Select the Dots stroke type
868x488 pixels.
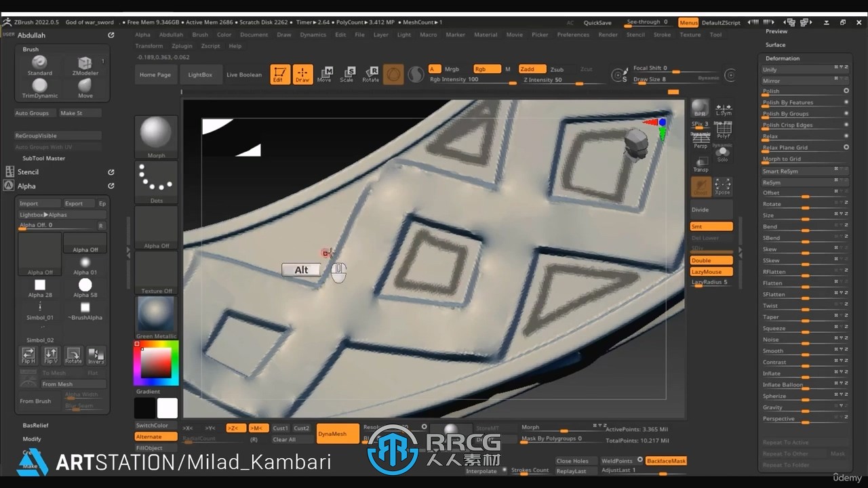coord(156,182)
